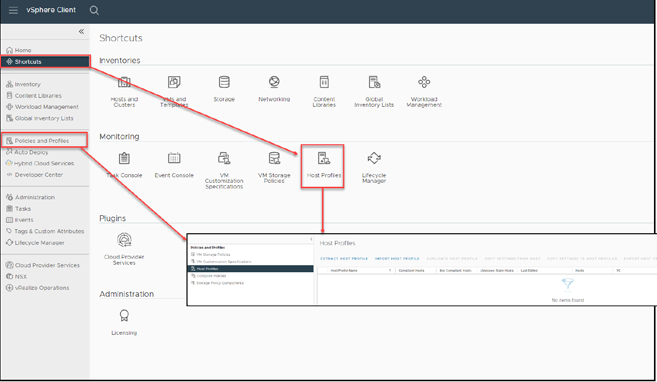Open NSX in the sidebar
The image size is (657, 382).
[x=16, y=276]
